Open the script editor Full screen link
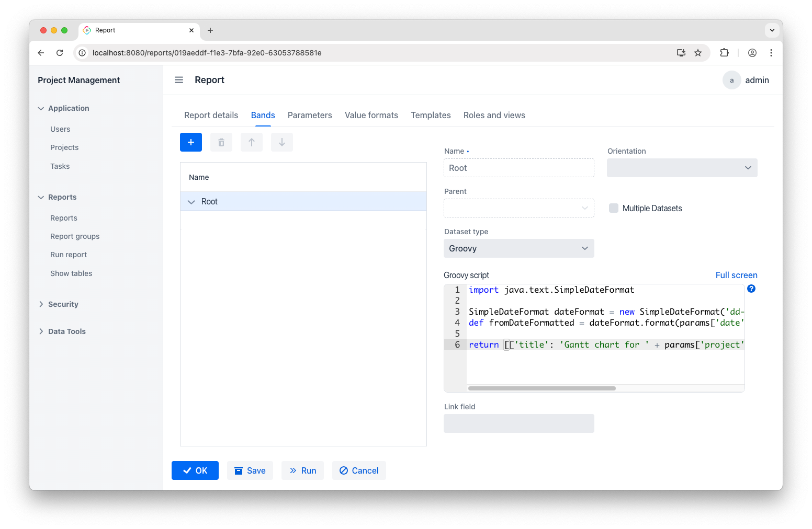 click(x=736, y=275)
